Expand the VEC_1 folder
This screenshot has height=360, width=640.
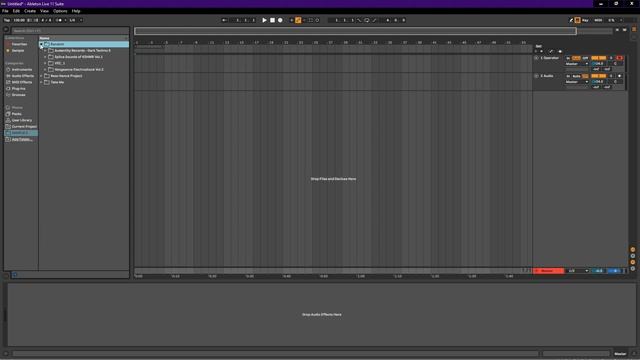point(45,63)
